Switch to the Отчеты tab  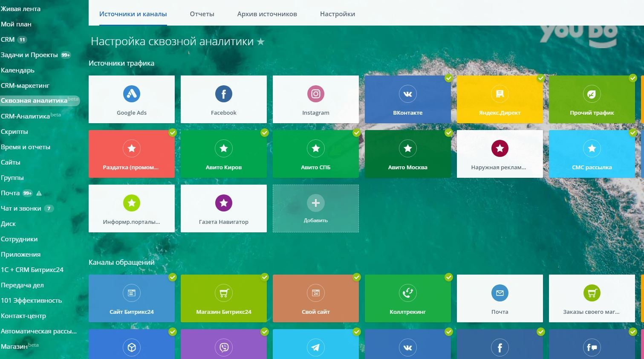click(202, 14)
